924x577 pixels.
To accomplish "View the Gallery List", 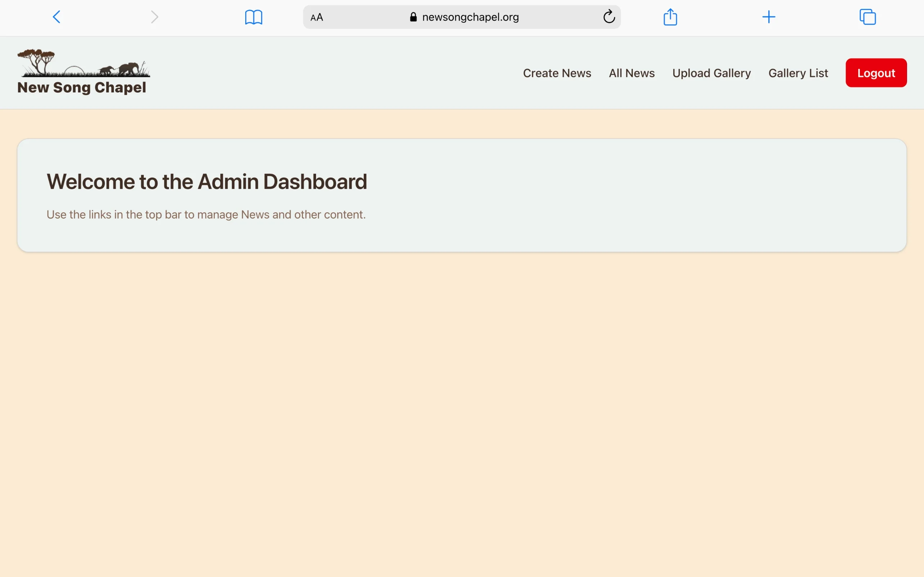I will pos(798,73).
